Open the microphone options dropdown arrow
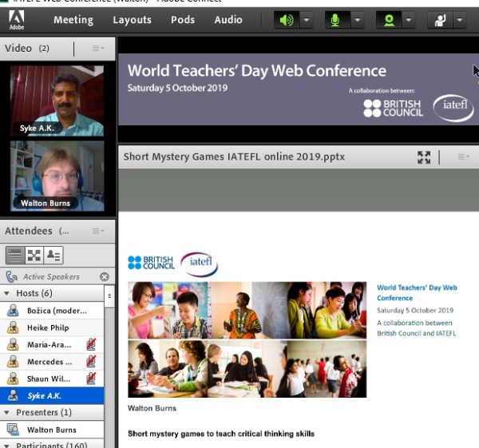This screenshot has height=448, width=479. 358,20
